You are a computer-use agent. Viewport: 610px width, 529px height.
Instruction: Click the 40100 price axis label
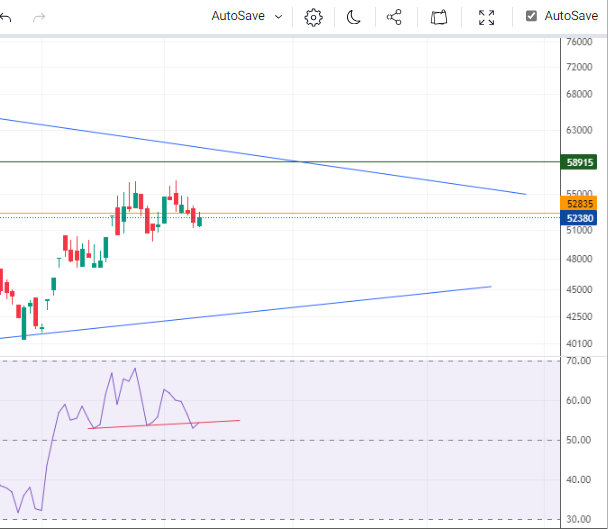(x=579, y=343)
